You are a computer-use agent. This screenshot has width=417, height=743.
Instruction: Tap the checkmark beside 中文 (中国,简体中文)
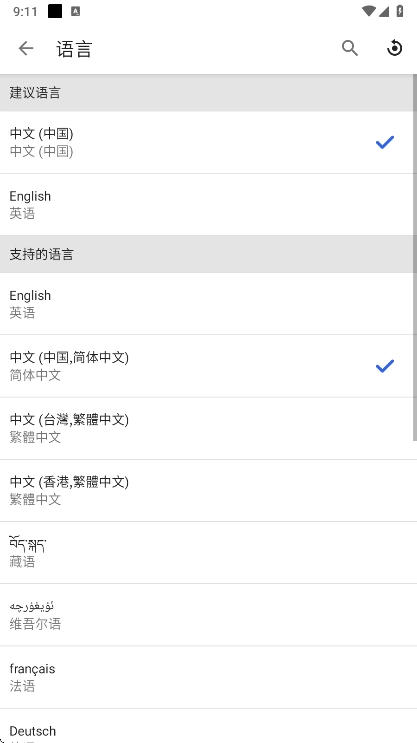385,366
